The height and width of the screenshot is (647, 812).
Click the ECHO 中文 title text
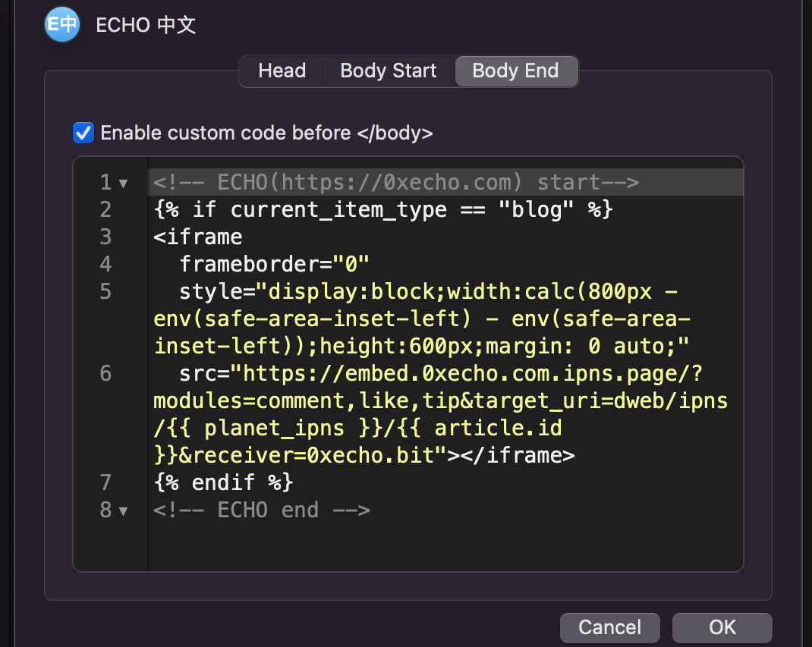coord(146,25)
